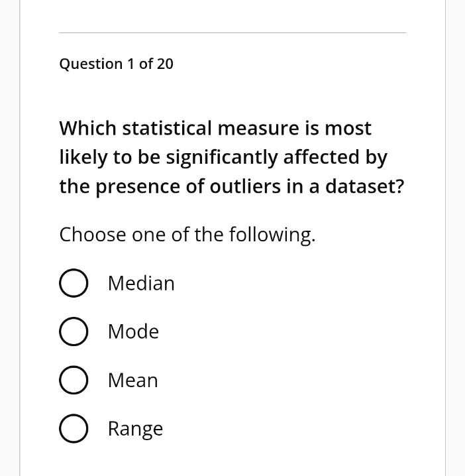Select the Mode radio button
The image size is (465, 476).
click(x=74, y=332)
